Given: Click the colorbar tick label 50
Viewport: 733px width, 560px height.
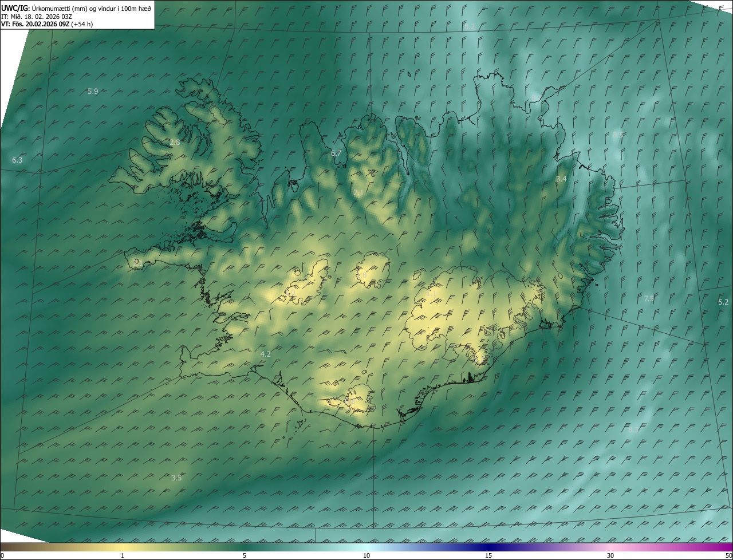Looking at the screenshot, I should pyautogui.click(x=728, y=555).
